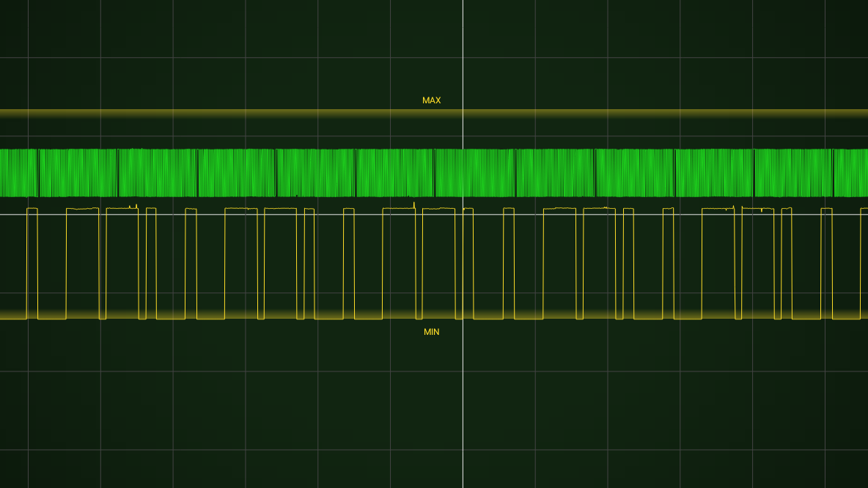Click the yellow MAX envelope band
868x488 pixels.
tap(220, 114)
